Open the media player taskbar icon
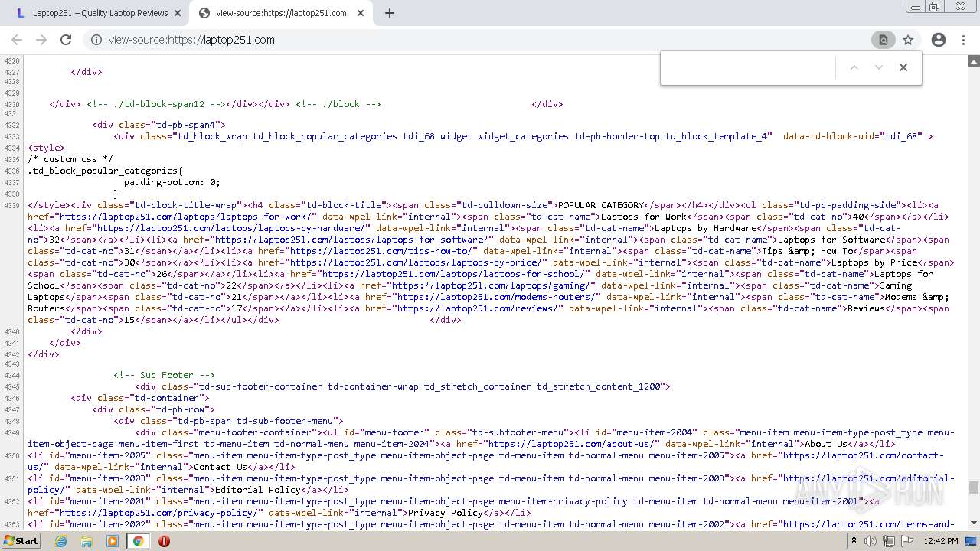Screen dimensions: 980x551 pyautogui.click(x=113, y=541)
